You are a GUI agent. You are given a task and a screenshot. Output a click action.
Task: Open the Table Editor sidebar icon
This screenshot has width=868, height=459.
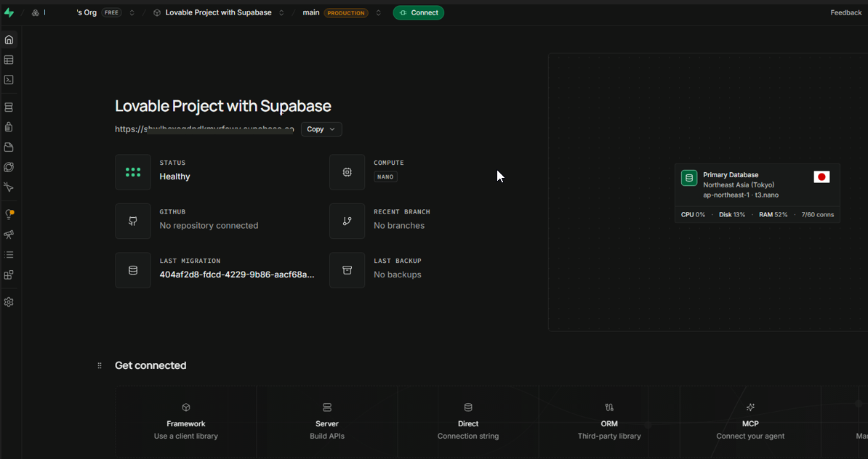(9, 60)
